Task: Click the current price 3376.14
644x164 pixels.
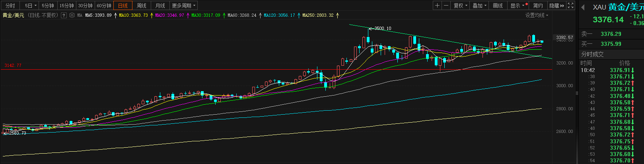Action: (x=608, y=20)
